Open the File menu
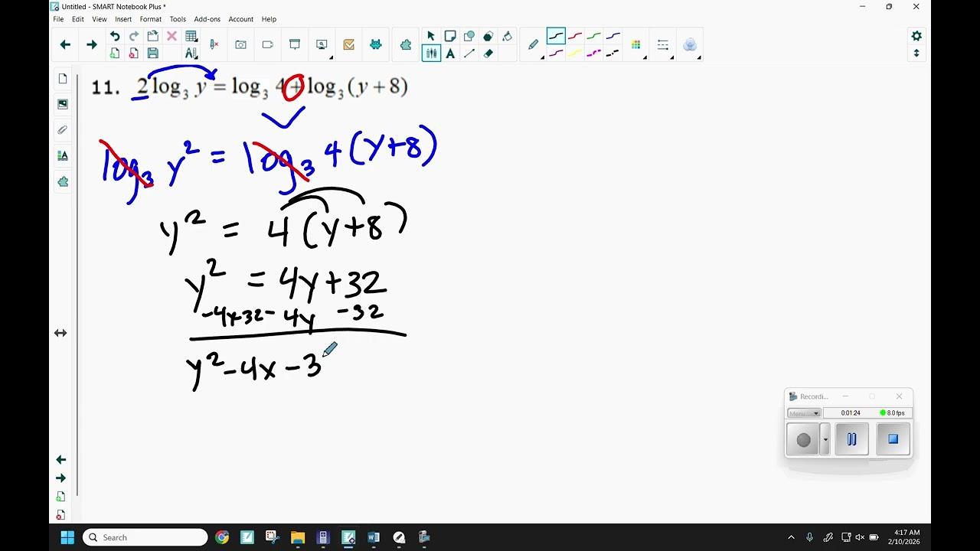Image resolution: width=980 pixels, height=551 pixels. [x=58, y=19]
